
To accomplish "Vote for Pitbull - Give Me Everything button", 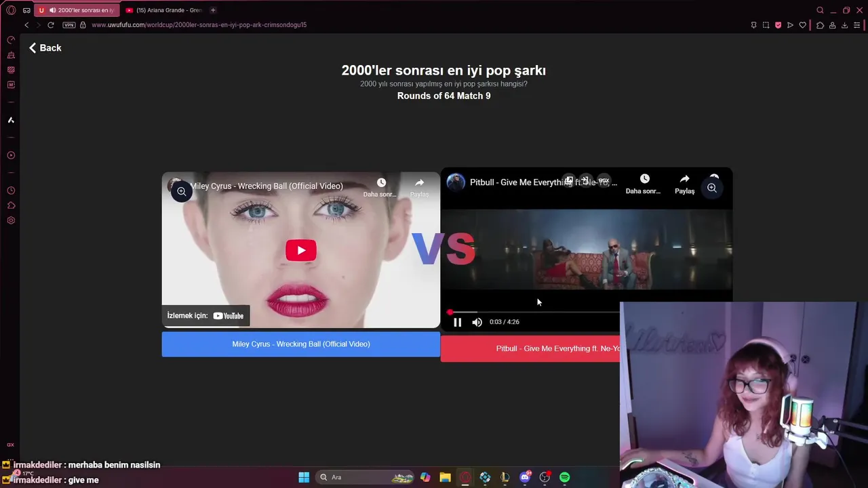I will (530, 348).
